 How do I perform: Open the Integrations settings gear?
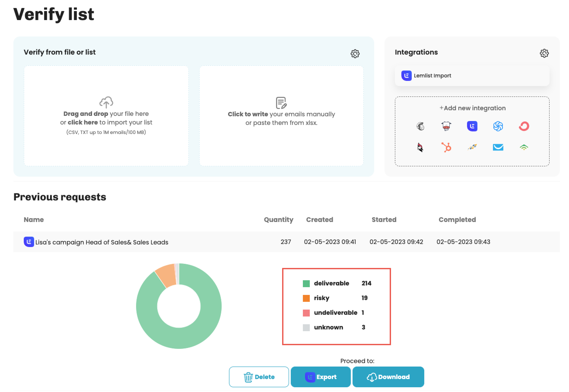[x=544, y=53]
